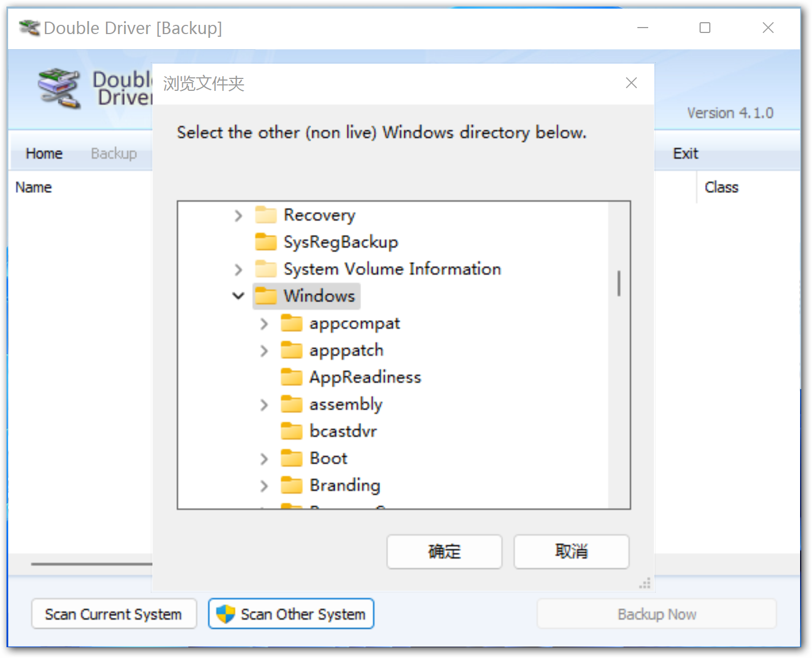Cancel with the 取消 button

tap(571, 551)
